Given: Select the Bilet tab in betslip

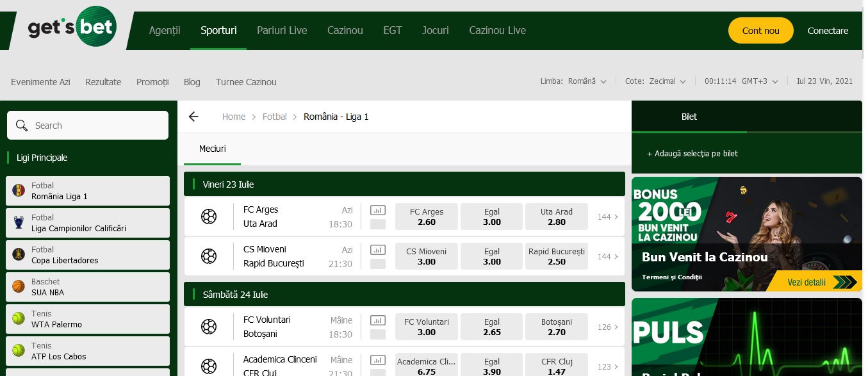Looking at the screenshot, I should coord(689,117).
